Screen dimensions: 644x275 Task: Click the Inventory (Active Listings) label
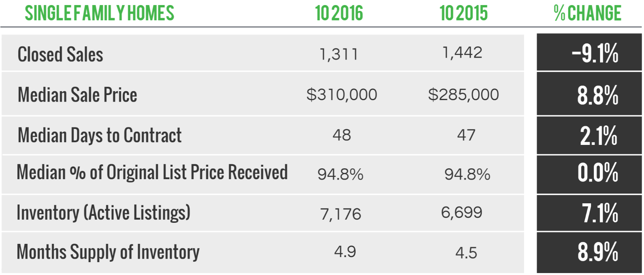pos(104,213)
